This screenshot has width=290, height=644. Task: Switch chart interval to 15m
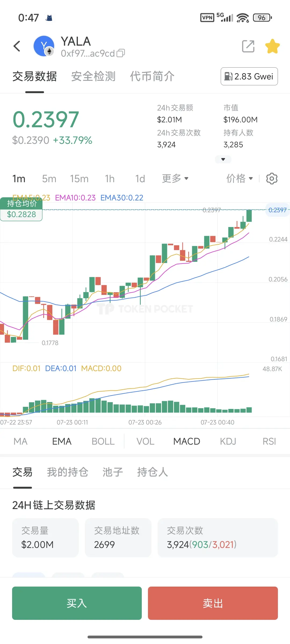[x=79, y=179]
